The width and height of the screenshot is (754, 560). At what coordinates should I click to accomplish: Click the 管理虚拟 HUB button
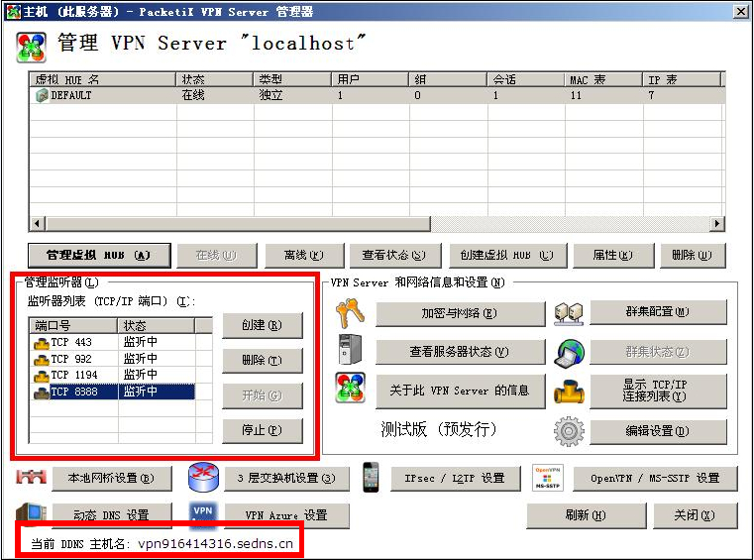(x=99, y=255)
